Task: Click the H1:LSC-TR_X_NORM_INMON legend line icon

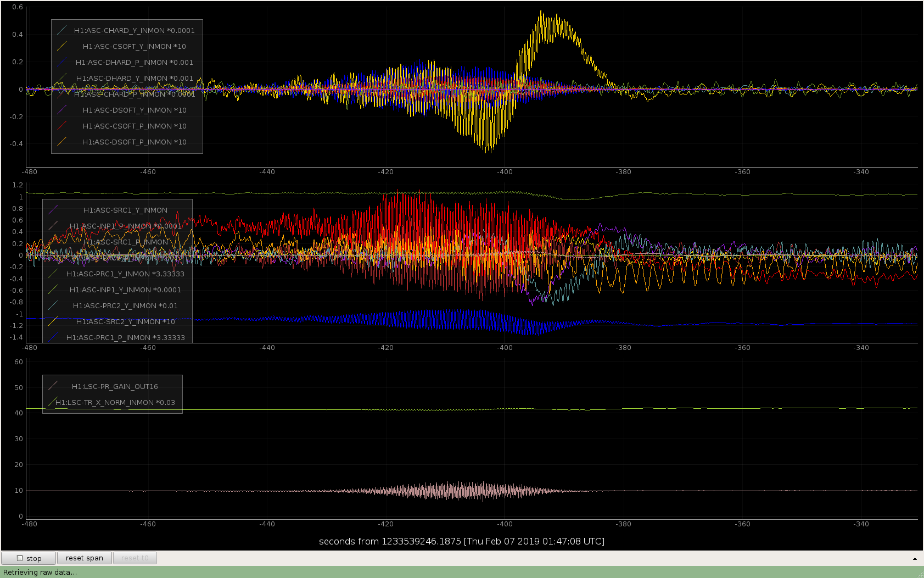Action: (53, 402)
